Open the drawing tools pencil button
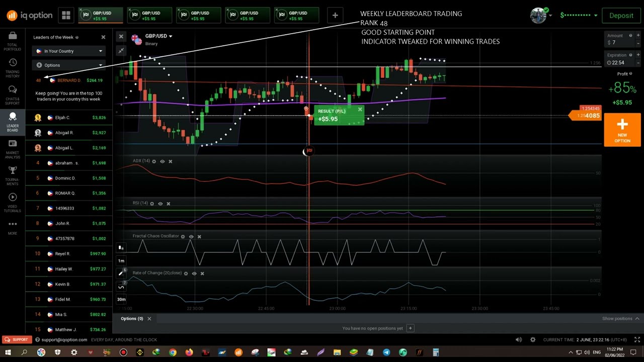 (x=121, y=273)
